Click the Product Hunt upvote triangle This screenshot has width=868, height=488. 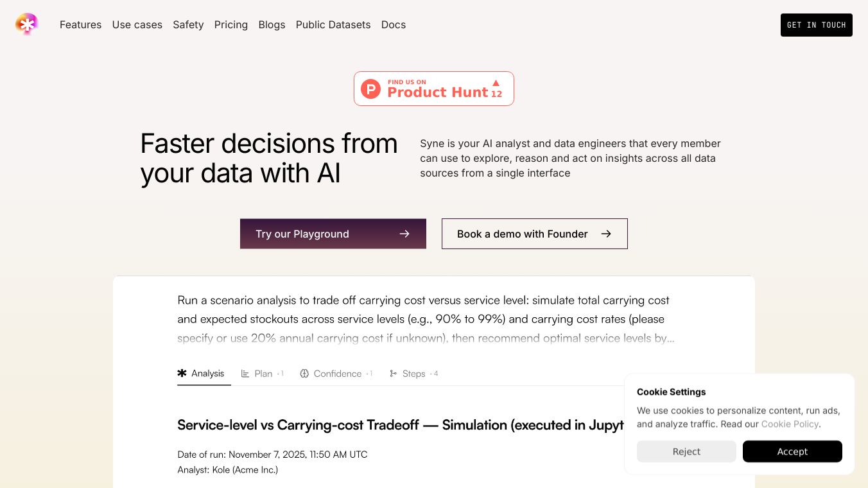coord(496,83)
